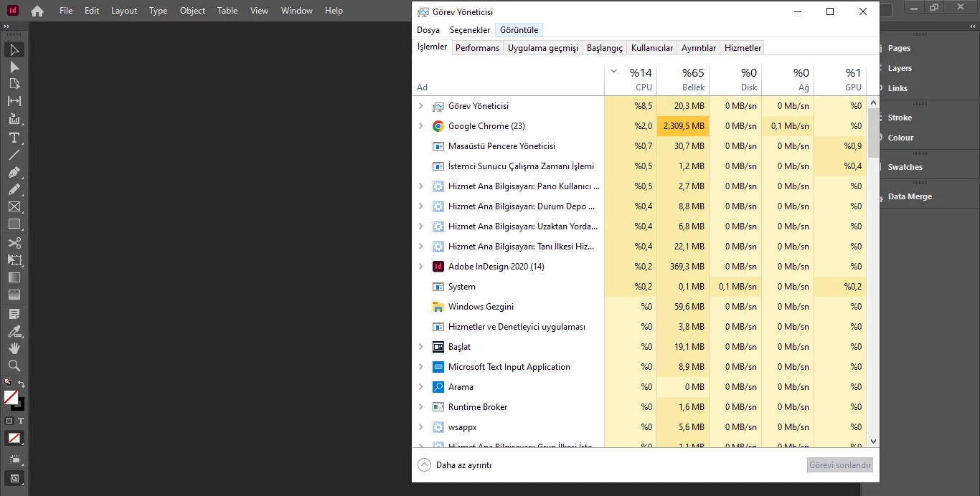Switch to the Başlangıç tab

pos(604,48)
